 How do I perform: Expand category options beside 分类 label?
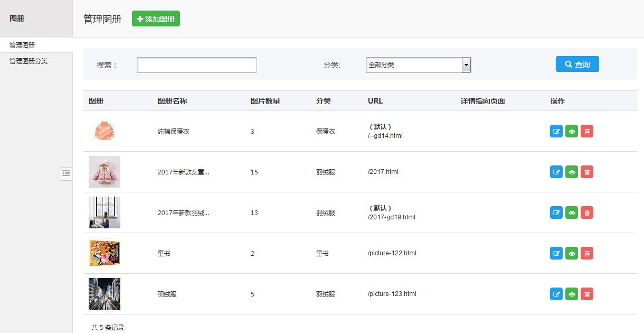tap(466, 65)
